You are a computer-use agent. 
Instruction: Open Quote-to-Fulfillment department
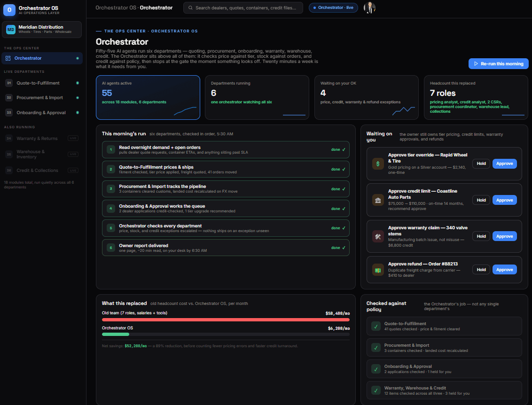42,83
